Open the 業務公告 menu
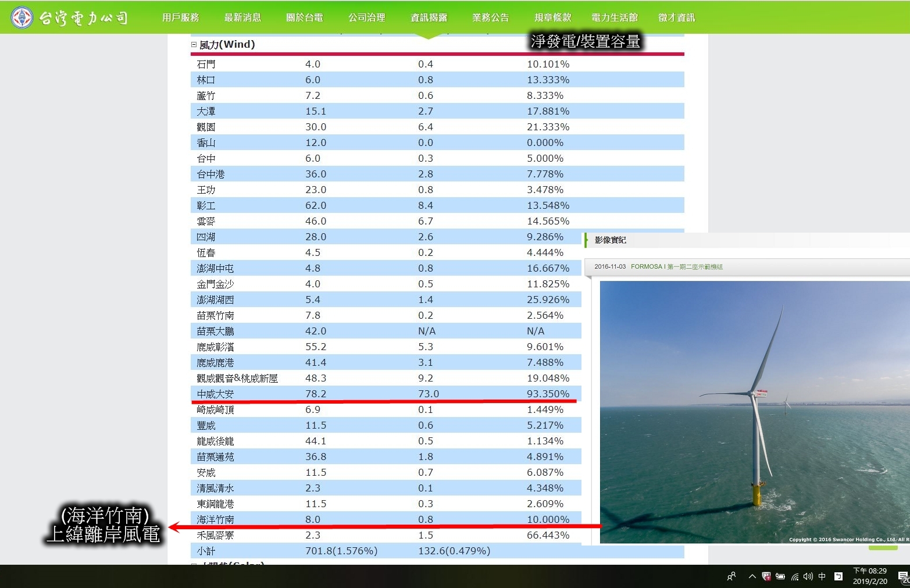Viewport: 910px width, 588px height. [491, 17]
